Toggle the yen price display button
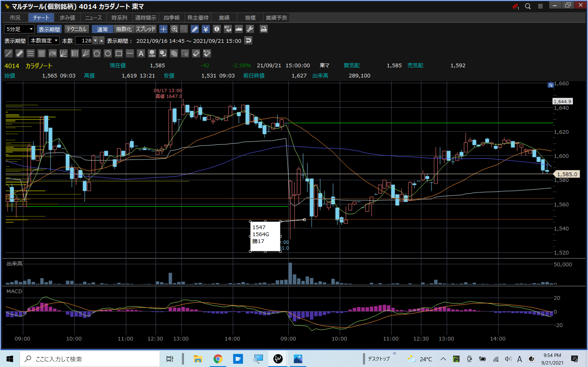588x367 pixels. (x=206, y=29)
